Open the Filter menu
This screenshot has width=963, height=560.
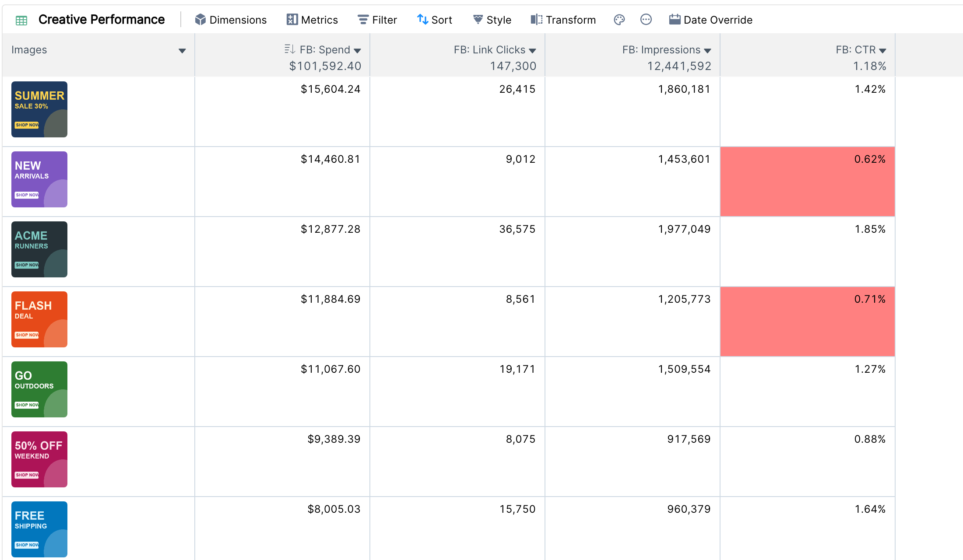(377, 20)
